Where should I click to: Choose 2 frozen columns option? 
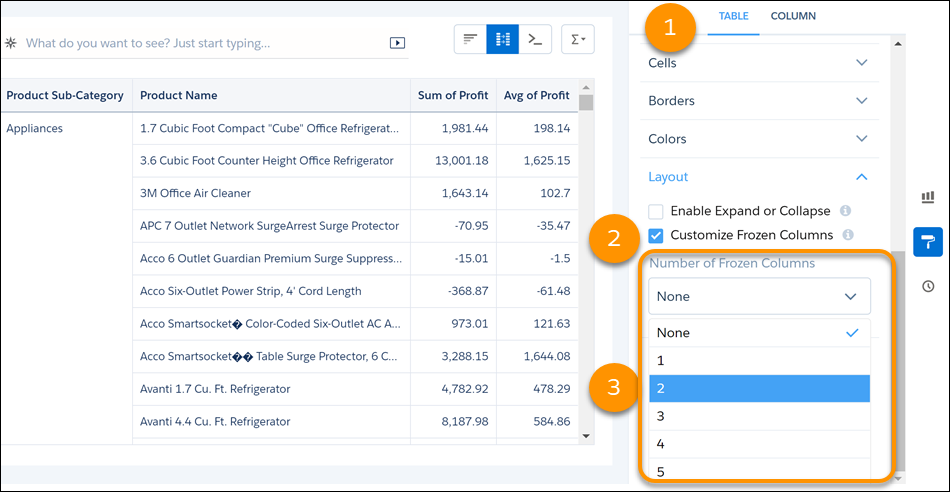(759, 388)
